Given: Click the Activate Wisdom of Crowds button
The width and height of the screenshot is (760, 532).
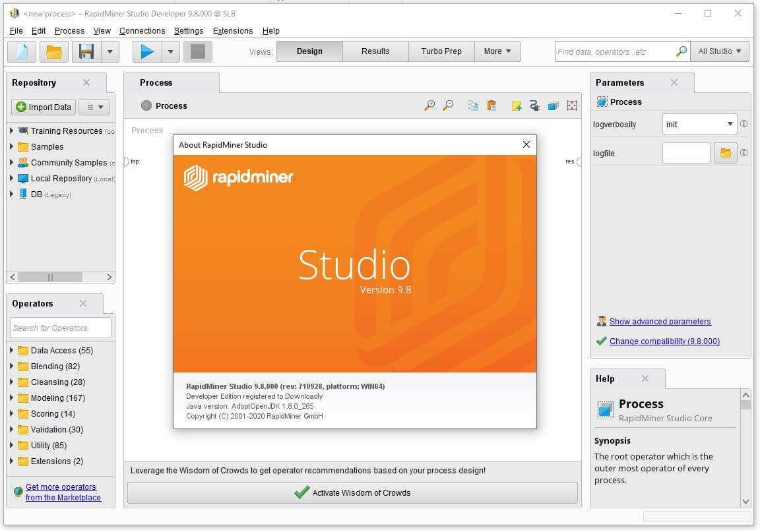Looking at the screenshot, I should click(x=352, y=492).
